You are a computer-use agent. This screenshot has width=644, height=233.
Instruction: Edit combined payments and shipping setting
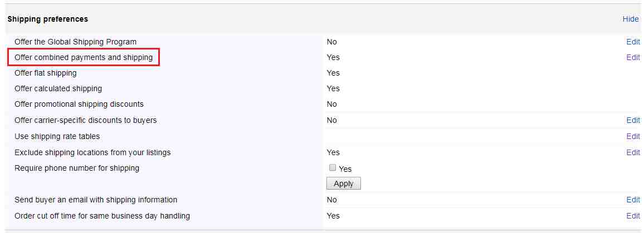633,57
